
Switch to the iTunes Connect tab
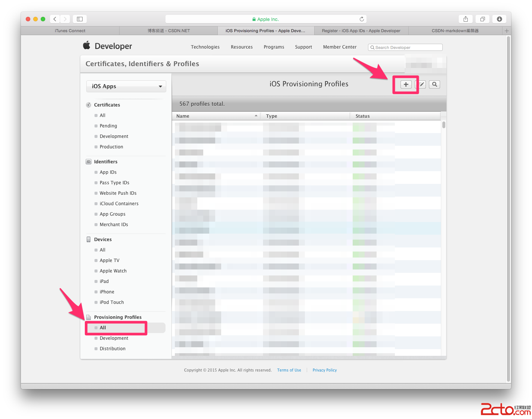pos(70,31)
